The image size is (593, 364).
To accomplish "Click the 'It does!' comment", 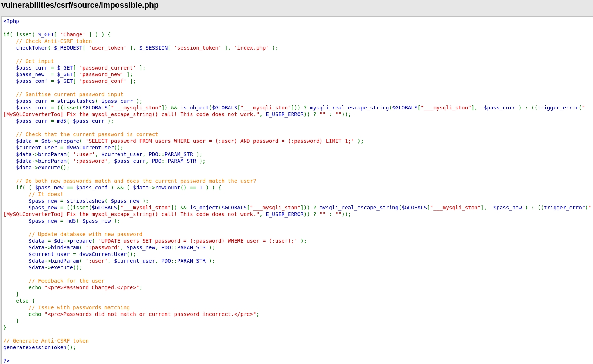I will [x=46, y=194].
